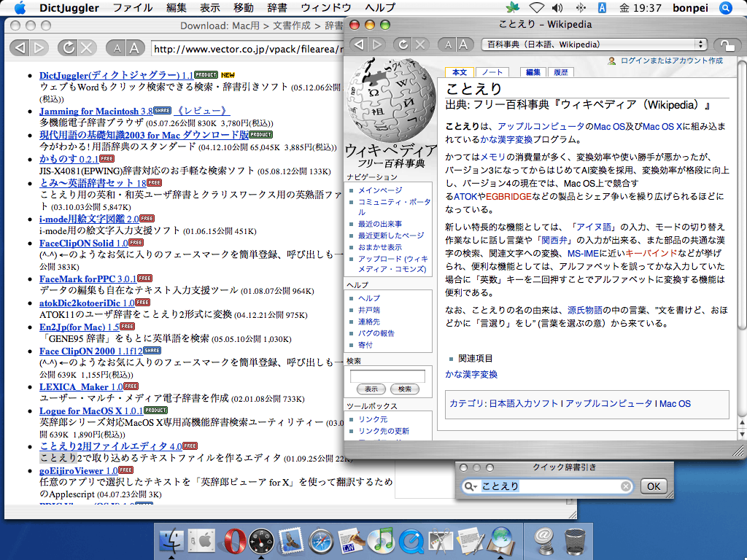Open the goEijiroViewer 1.0 link
747x560 pixels.
click(78, 470)
